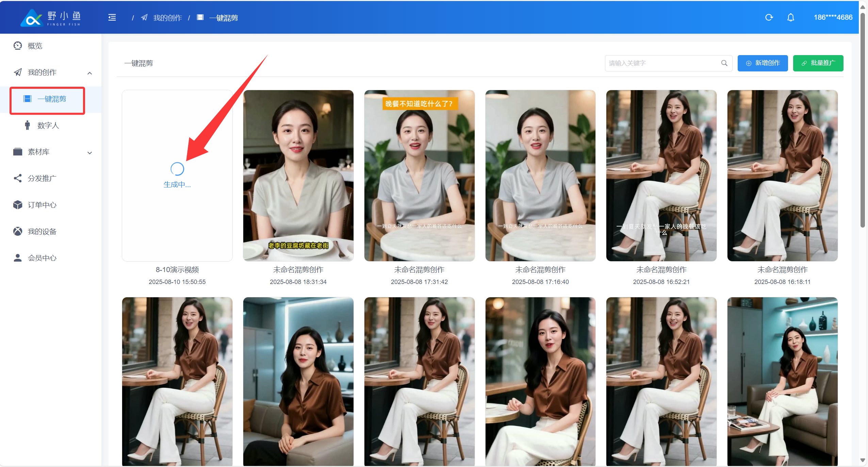The height and width of the screenshot is (467, 868).
Task: Open thumbnail captioned 晚餐不知道吃什么了
Action: click(x=419, y=176)
